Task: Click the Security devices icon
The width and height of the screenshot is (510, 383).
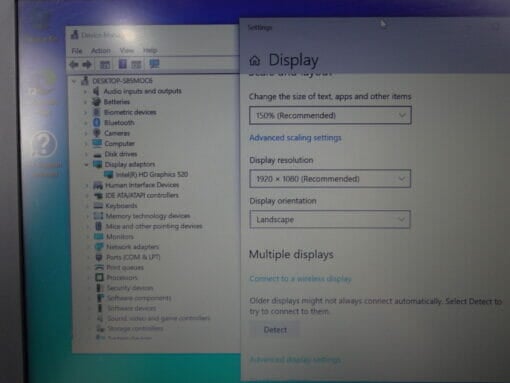Action: pos(99,288)
